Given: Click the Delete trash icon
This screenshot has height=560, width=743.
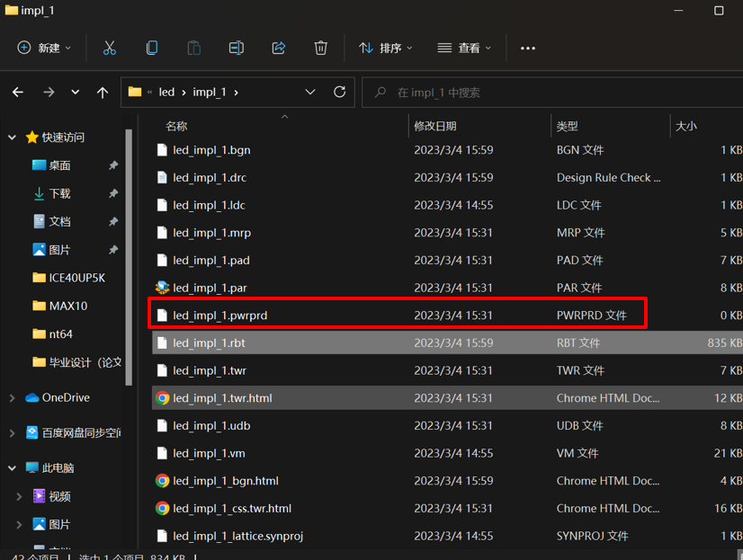Looking at the screenshot, I should click(321, 48).
